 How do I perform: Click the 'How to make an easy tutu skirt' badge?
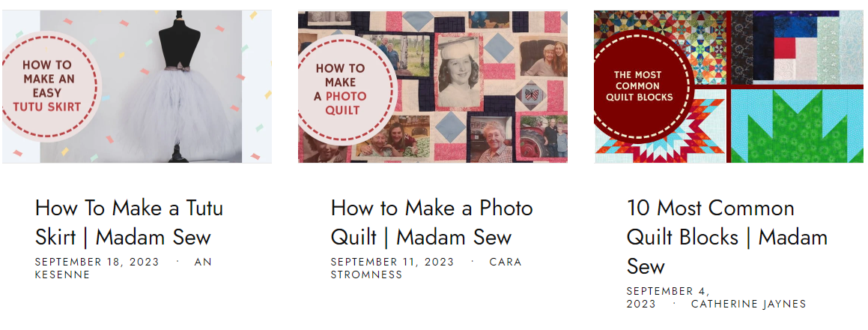(50, 86)
